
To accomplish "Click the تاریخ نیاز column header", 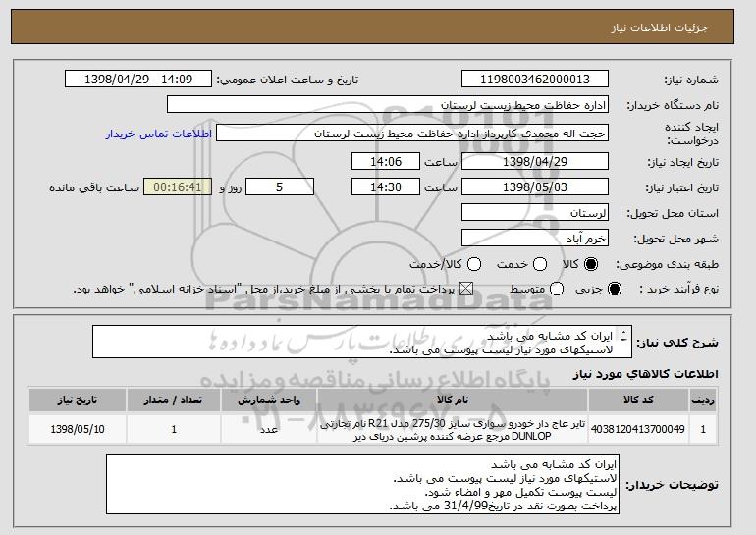I will pos(78,401).
